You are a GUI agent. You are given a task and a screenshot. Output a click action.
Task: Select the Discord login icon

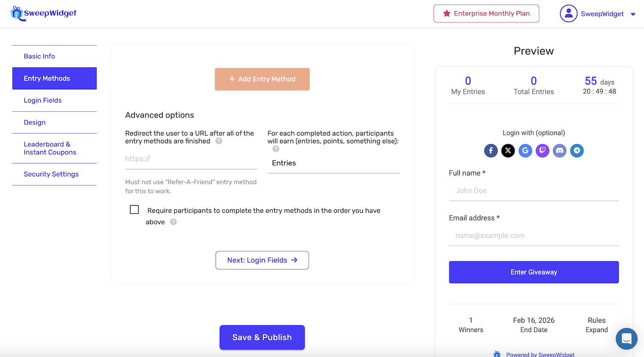coord(559,151)
